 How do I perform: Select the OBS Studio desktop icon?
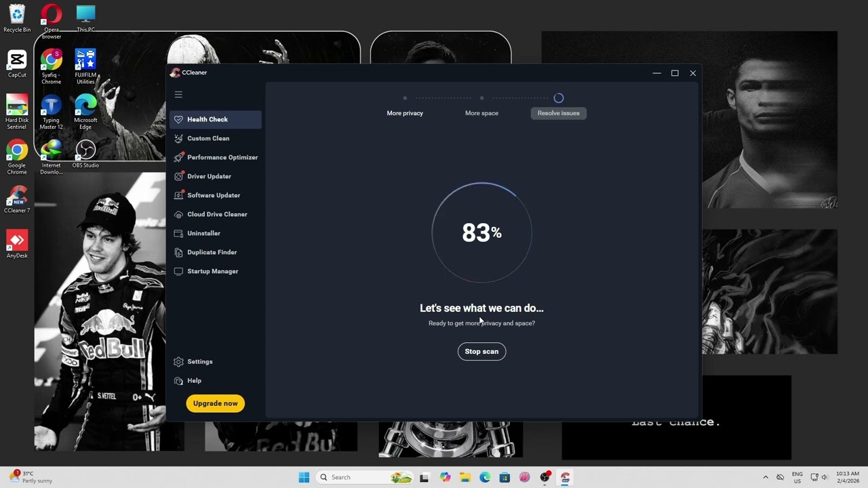point(85,154)
